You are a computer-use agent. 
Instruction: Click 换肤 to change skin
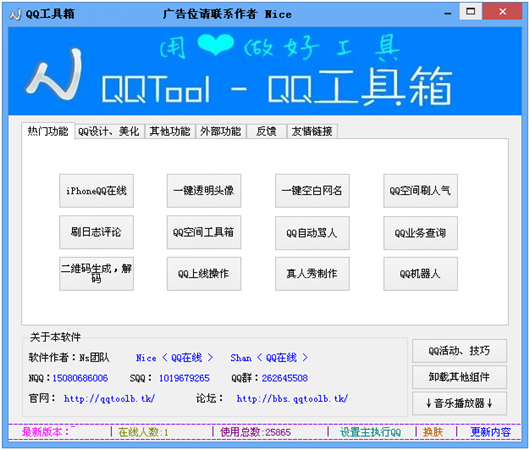tap(433, 432)
